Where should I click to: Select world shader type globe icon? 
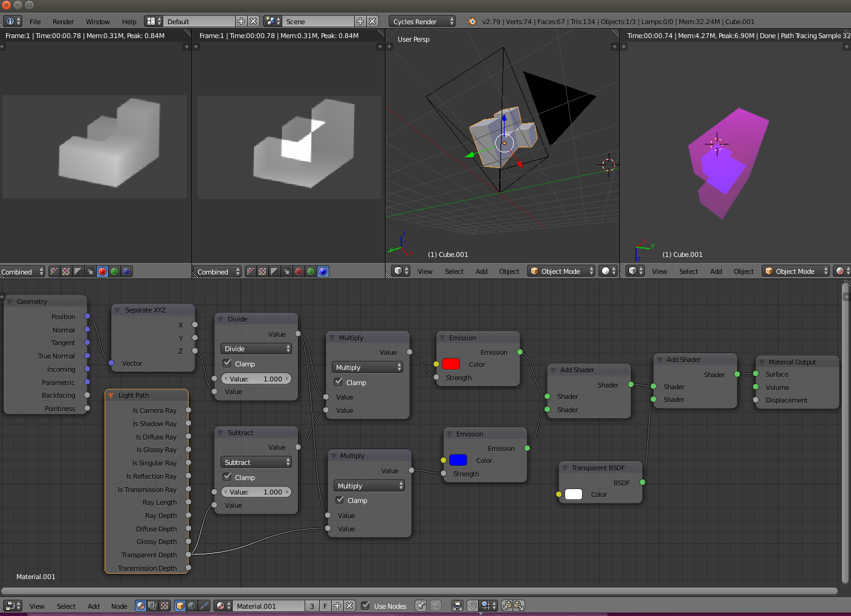[x=192, y=606]
